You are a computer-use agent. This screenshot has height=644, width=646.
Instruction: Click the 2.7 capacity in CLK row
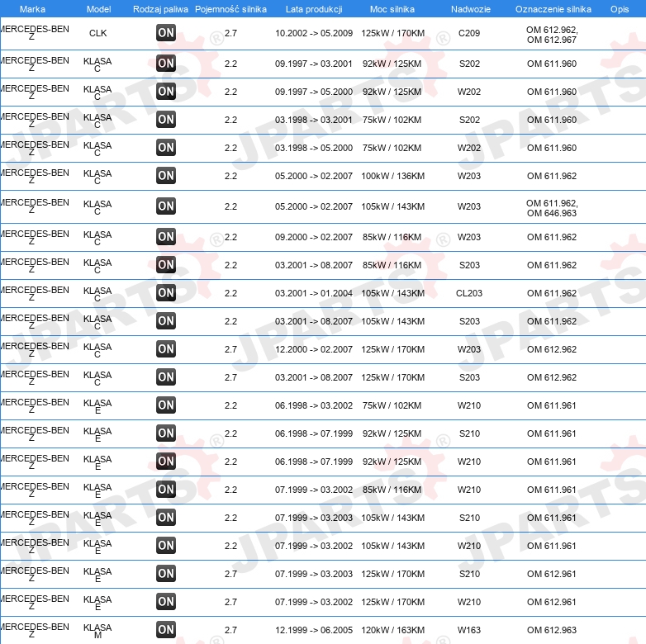pyautogui.click(x=230, y=33)
